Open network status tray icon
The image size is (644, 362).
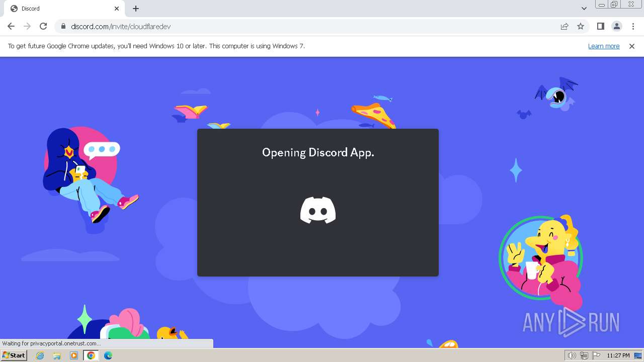pos(584,355)
